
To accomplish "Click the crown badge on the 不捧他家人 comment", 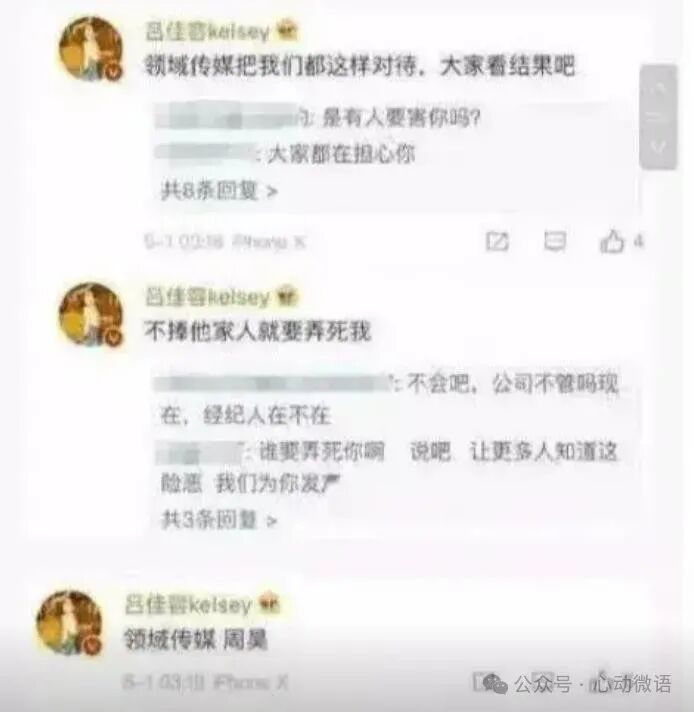I will [288, 297].
